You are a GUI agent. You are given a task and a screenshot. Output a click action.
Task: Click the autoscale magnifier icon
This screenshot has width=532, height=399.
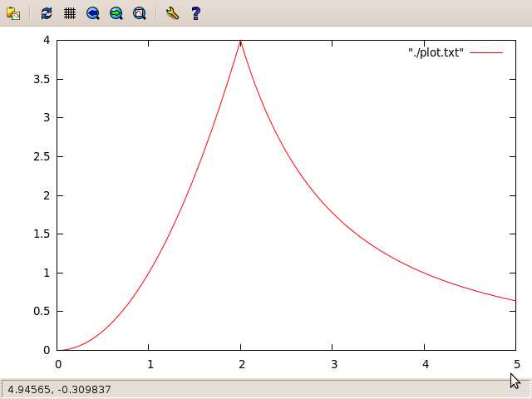click(140, 13)
